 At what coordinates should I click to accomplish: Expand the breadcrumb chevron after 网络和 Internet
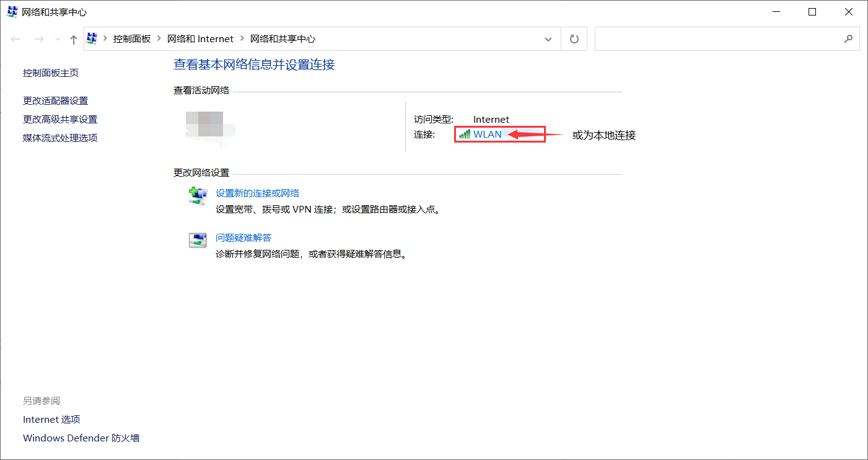241,38
